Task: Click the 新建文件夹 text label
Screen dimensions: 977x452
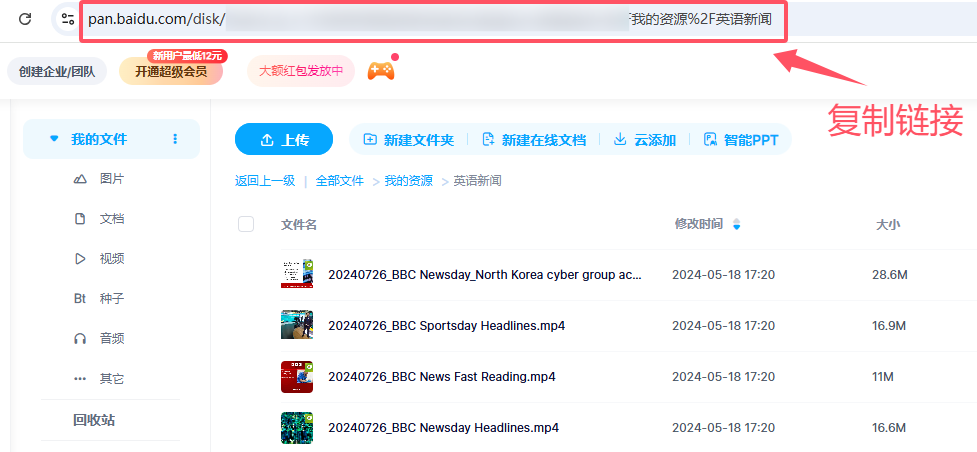Action: [x=419, y=140]
